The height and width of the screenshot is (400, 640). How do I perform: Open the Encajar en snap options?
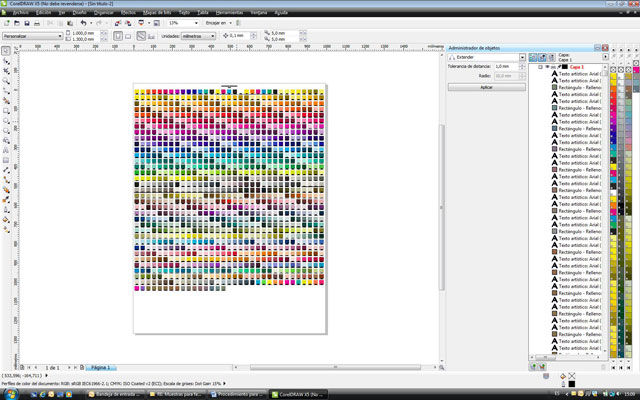220,22
